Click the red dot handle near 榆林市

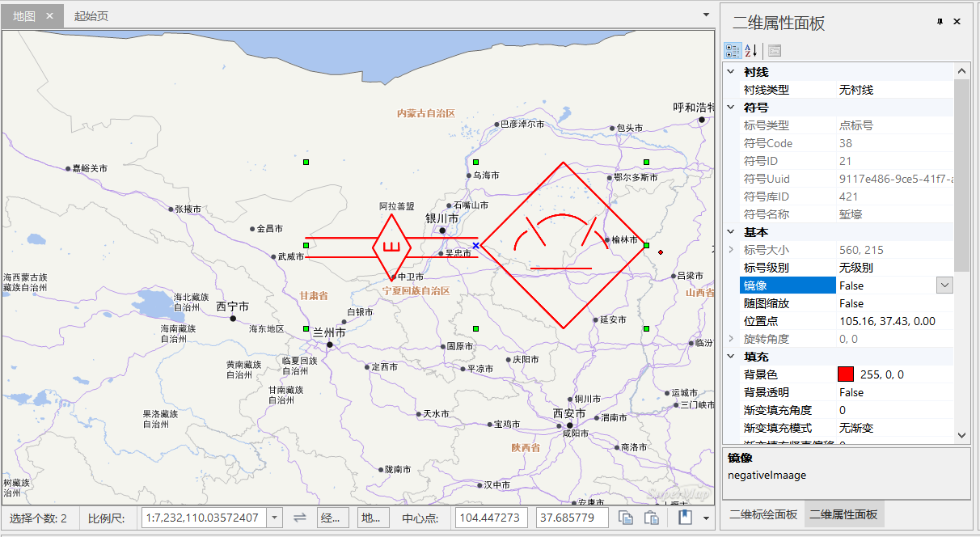pos(661,252)
